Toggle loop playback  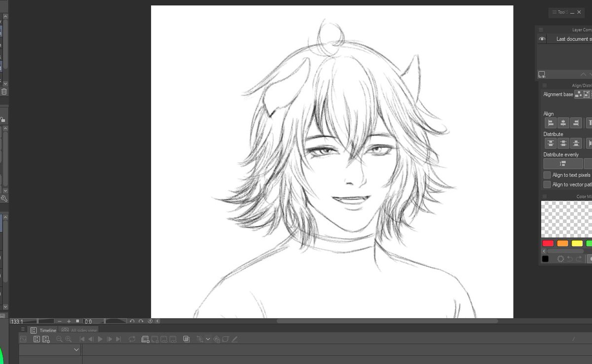[132, 339]
